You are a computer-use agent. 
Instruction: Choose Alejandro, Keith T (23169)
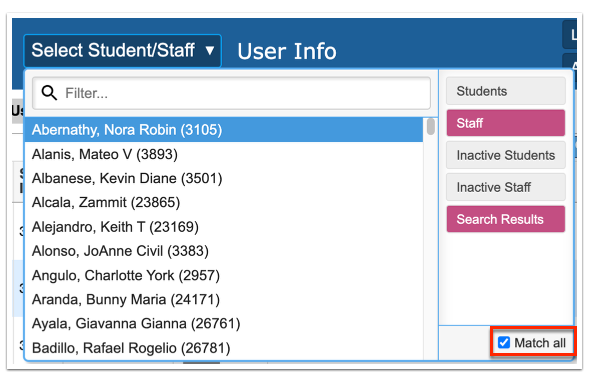pyautogui.click(x=224, y=227)
